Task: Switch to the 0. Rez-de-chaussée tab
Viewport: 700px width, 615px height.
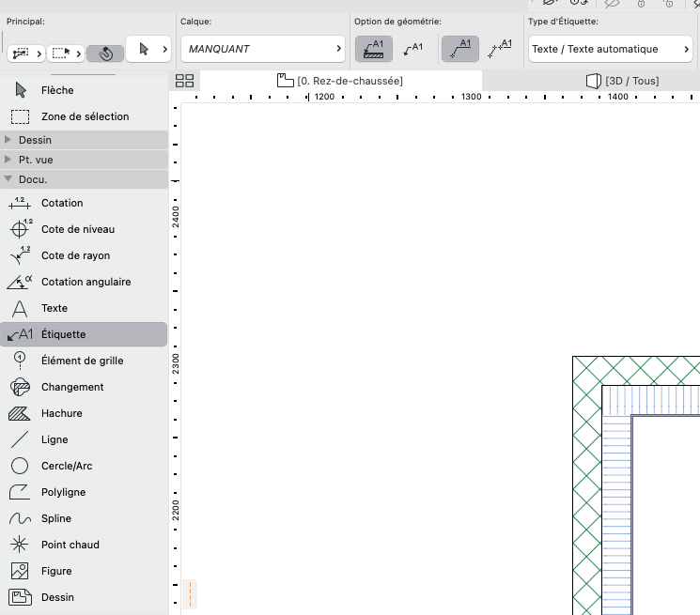Action: coord(340,81)
